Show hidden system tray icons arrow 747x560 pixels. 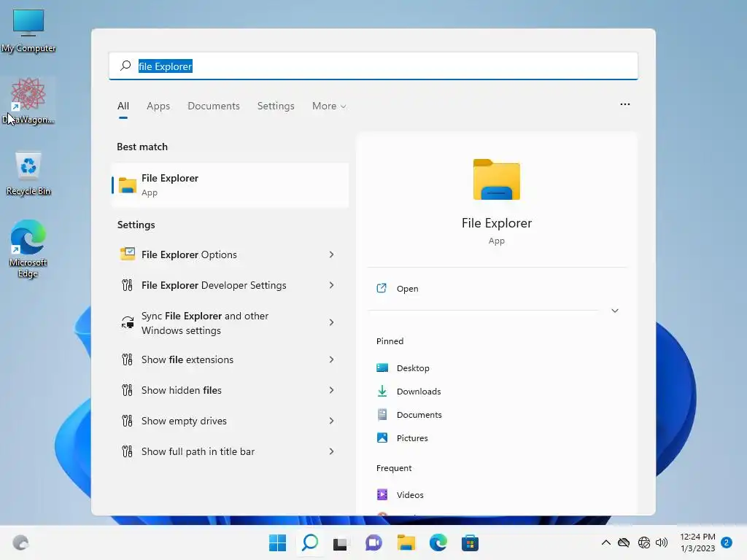coord(606,542)
